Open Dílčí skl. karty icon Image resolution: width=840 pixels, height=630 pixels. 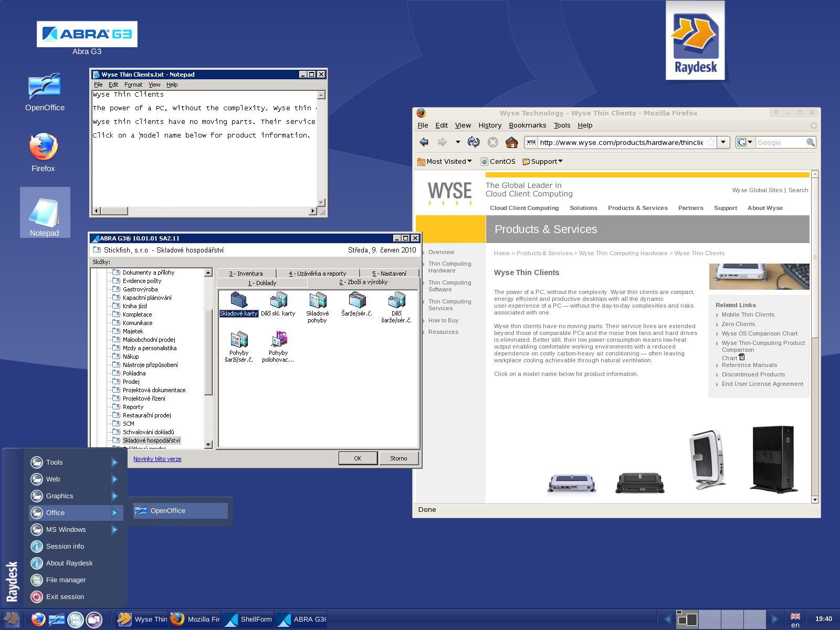coord(278,304)
